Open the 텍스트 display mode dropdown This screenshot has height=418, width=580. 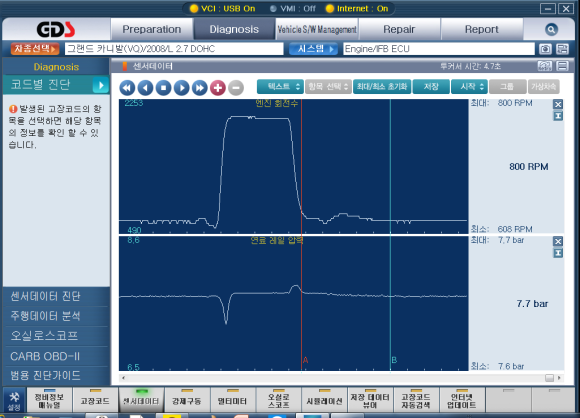point(280,87)
